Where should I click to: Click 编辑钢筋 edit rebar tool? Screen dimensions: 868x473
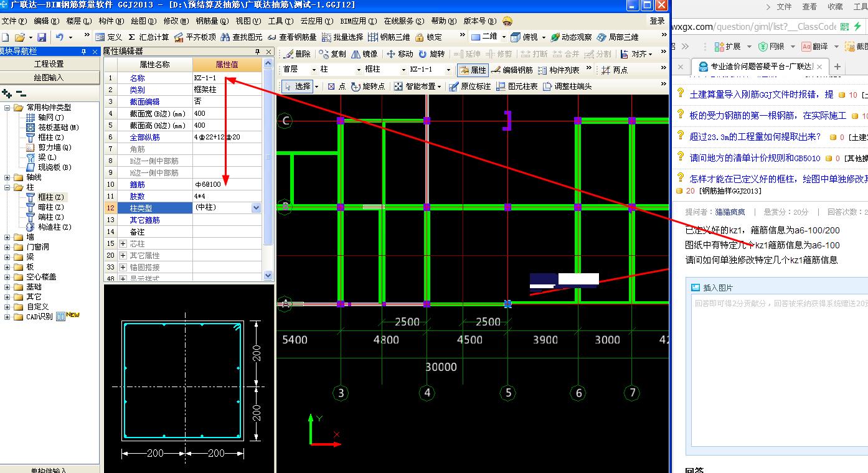click(512, 70)
